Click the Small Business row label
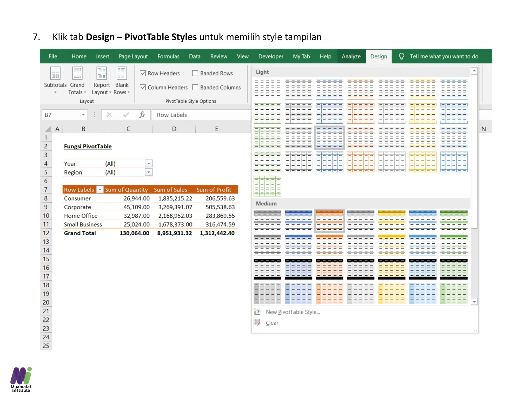 [x=83, y=224]
